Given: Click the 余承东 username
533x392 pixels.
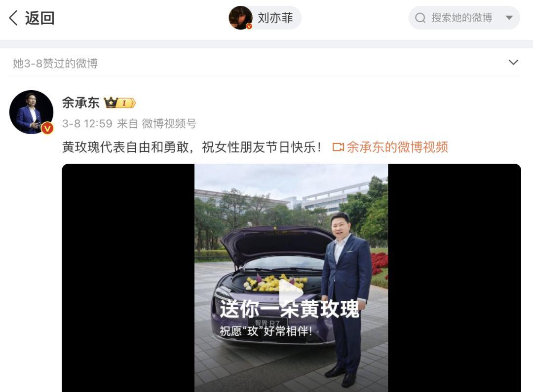Looking at the screenshot, I should [x=81, y=102].
